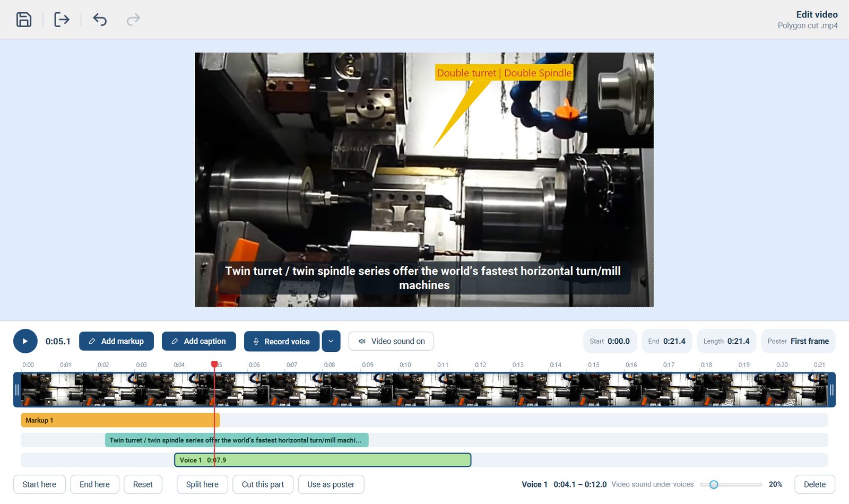Delete the selected Voice 1 clip

815,484
